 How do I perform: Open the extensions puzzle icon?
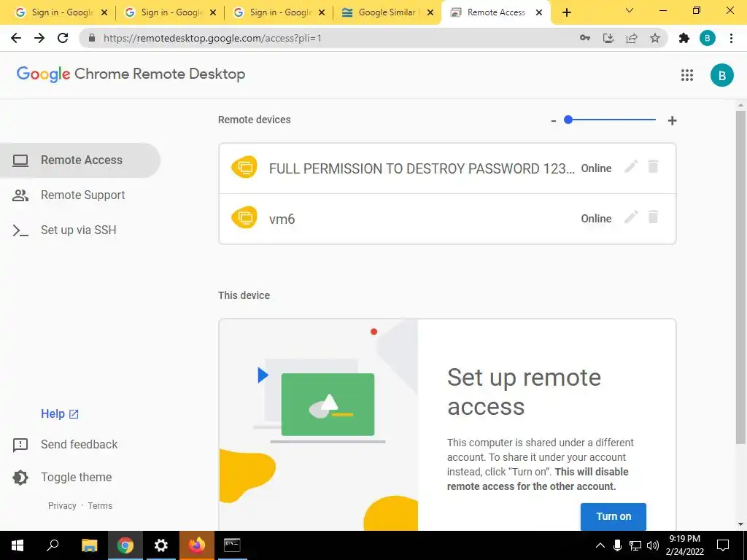pos(684,38)
